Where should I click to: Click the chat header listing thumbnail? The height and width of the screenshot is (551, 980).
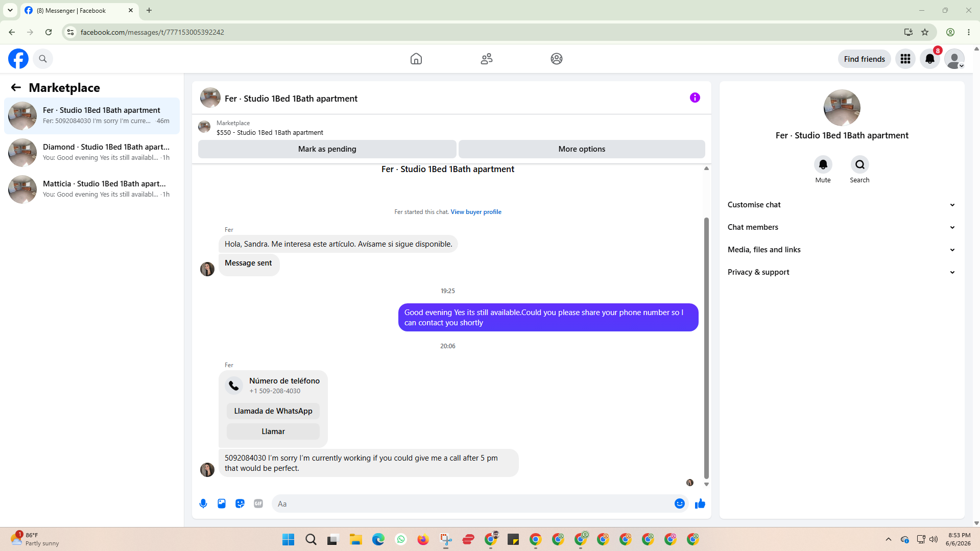pos(210,98)
